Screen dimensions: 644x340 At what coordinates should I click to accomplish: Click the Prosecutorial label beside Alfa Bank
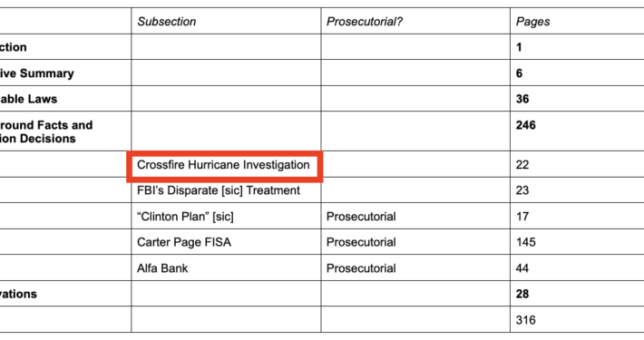point(361,268)
